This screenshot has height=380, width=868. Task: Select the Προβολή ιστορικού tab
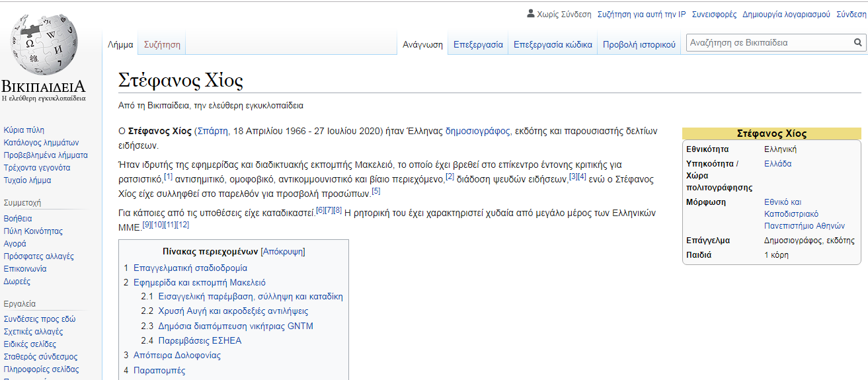click(639, 45)
